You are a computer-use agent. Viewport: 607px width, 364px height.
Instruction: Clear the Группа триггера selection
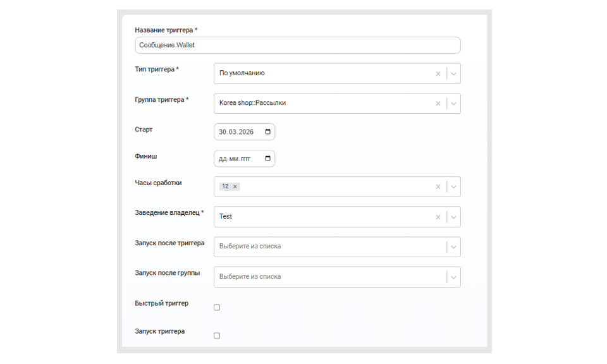438,103
